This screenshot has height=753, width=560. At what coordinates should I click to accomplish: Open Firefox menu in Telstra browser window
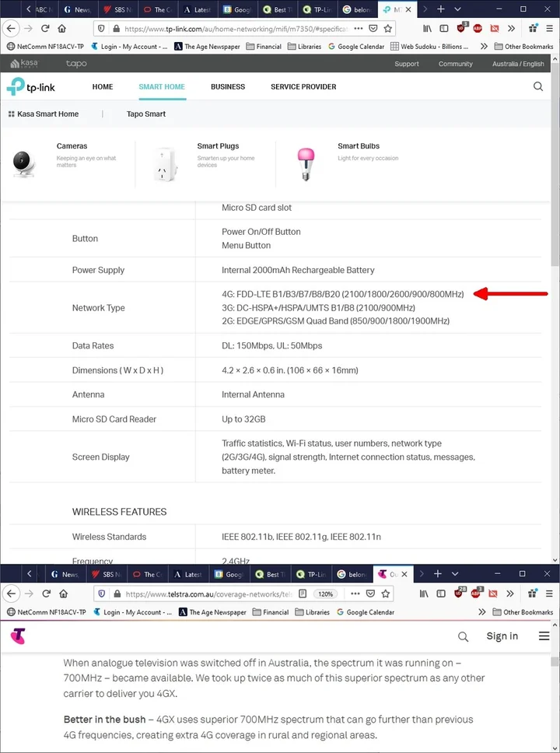(x=549, y=594)
